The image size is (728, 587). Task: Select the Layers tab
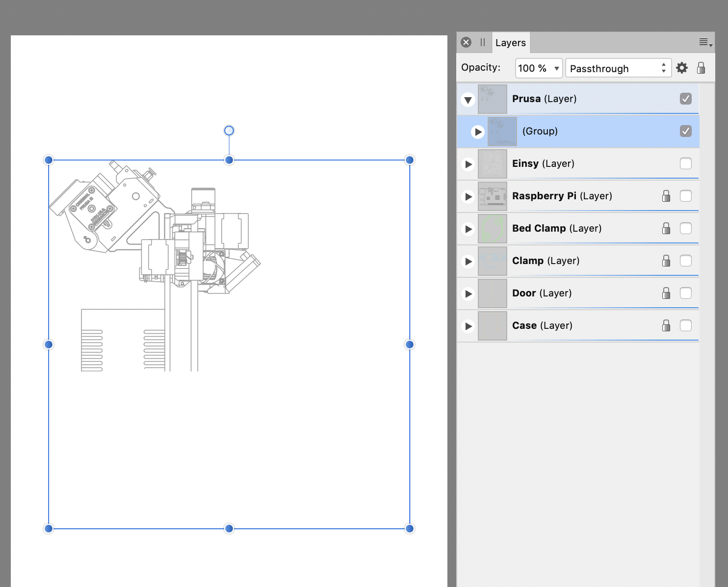(510, 43)
